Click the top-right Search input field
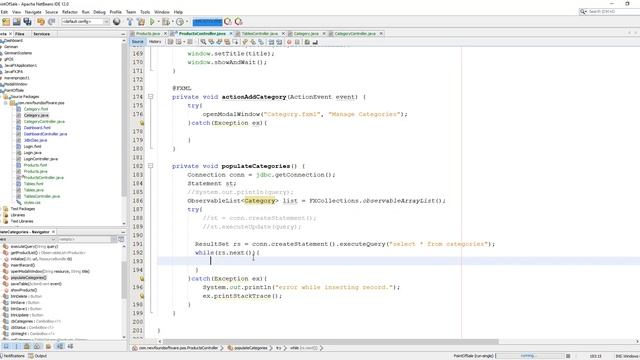Screen dimensions: 640x360 click(x=613, y=12)
